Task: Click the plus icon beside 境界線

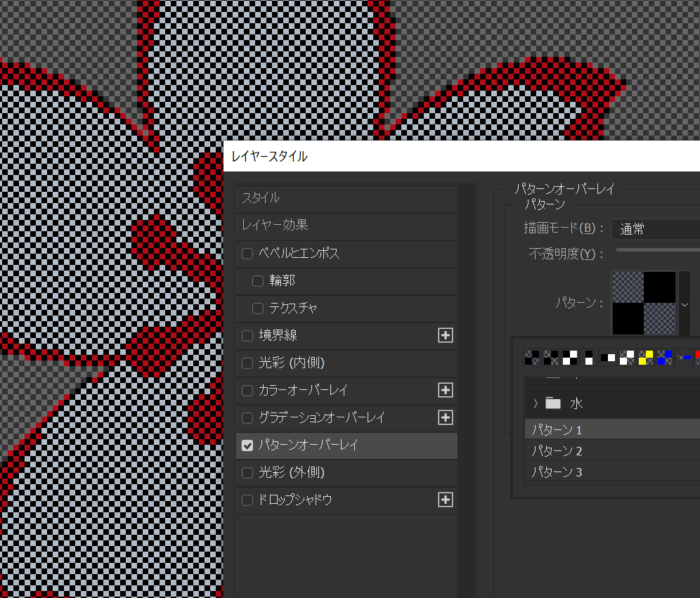Action: coord(445,336)
